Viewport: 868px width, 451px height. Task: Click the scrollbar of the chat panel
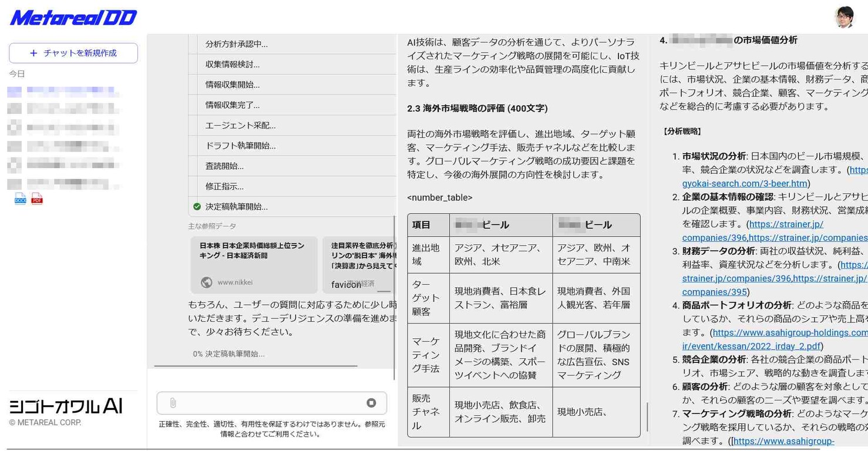coord(395,298)
